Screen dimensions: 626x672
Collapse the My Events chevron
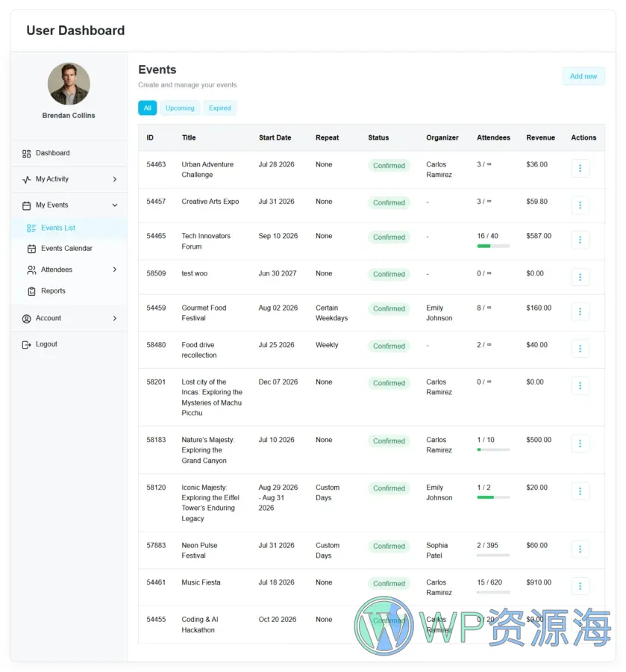115,205
